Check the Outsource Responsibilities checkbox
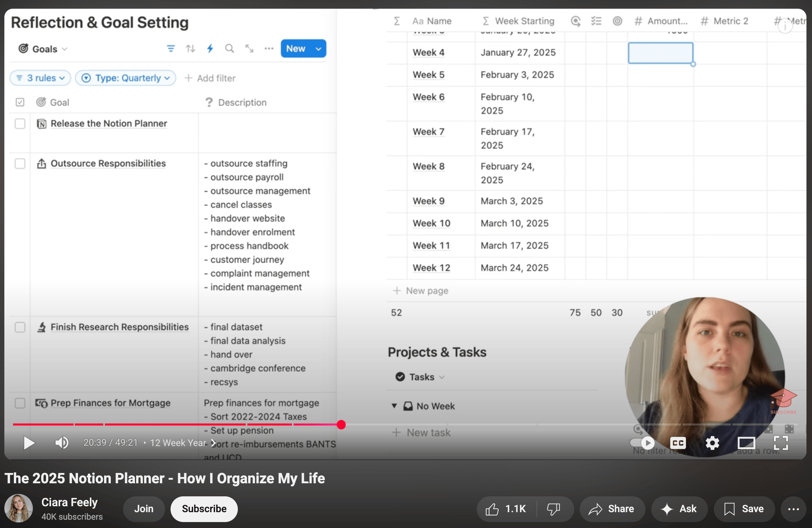 point(20,163)
